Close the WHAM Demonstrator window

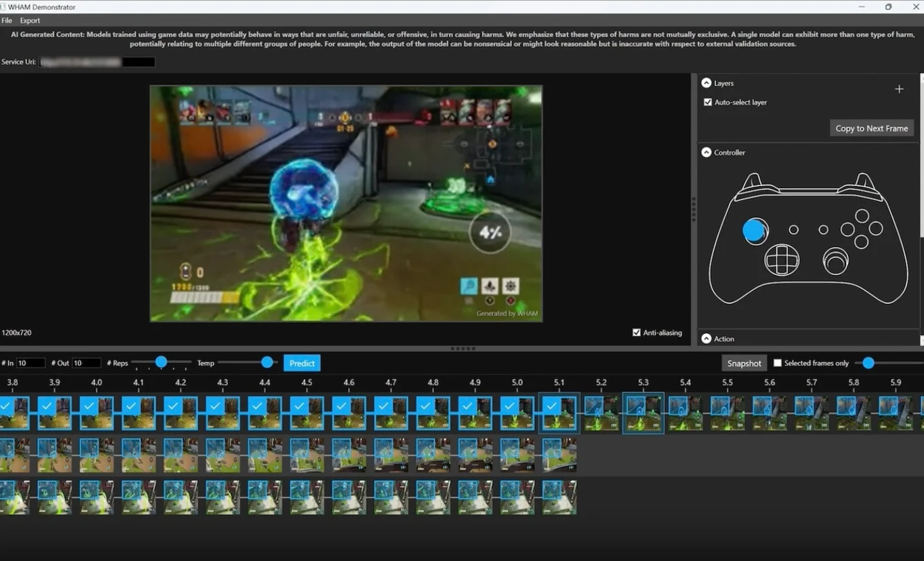pyautogui.click(x=916, y=6)
